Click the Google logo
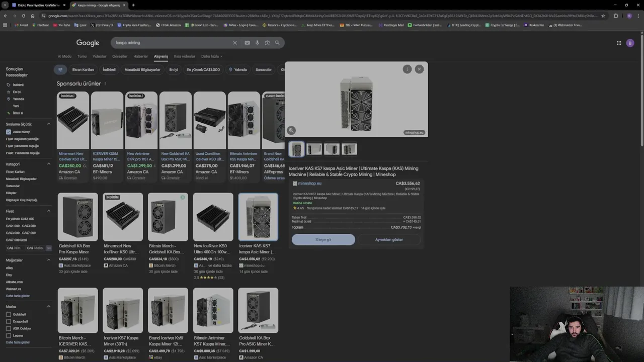Image resolution: width=644 pixels, height=362 pixels. pos(88,43)
